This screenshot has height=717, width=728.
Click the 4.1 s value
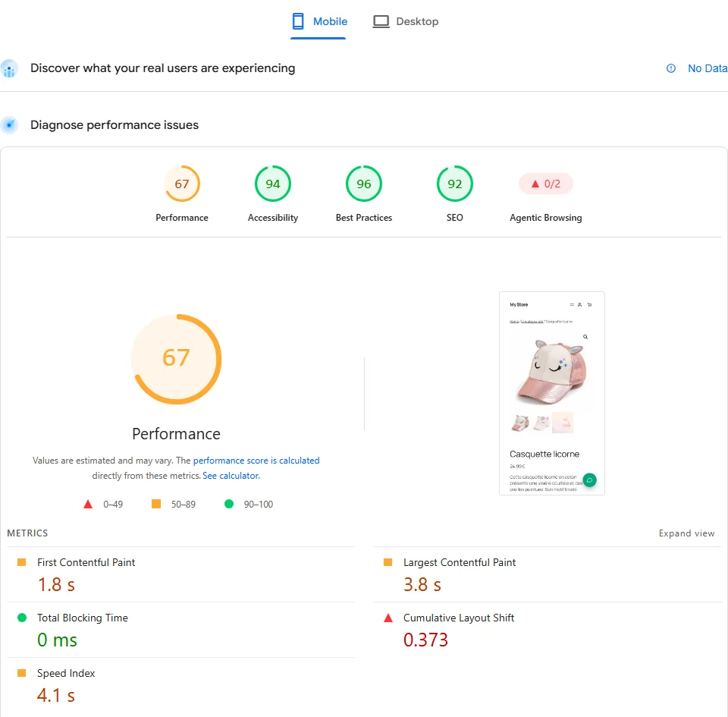(x=56, y=695)
